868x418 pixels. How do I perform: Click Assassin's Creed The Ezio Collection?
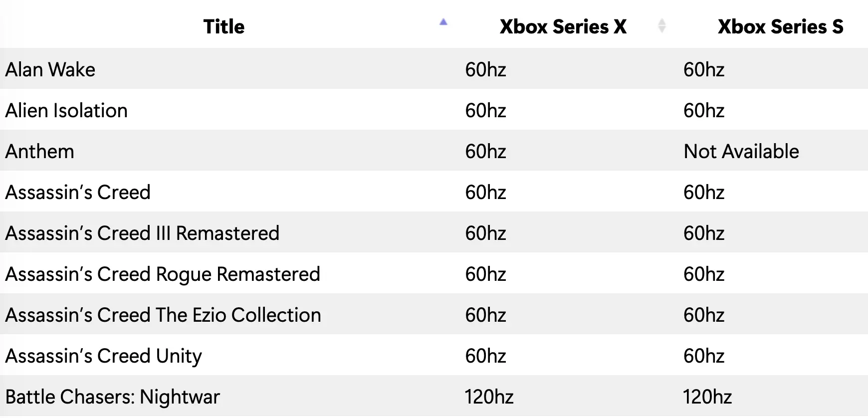[x=163, y=315]
